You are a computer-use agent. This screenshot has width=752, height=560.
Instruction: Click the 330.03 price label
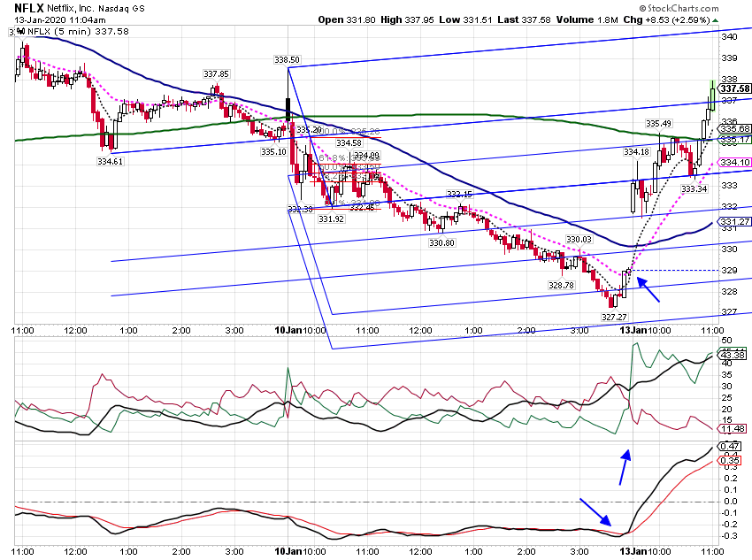[579, 239]
